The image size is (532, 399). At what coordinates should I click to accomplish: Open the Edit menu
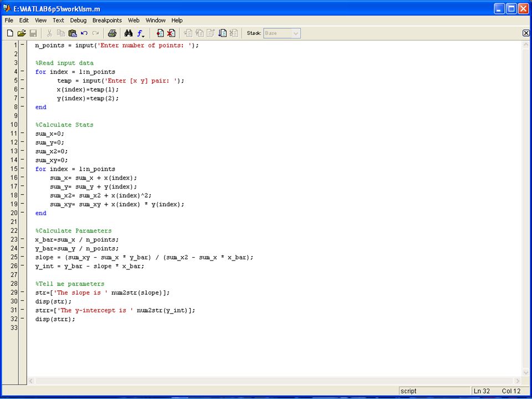tap(24, 21)
